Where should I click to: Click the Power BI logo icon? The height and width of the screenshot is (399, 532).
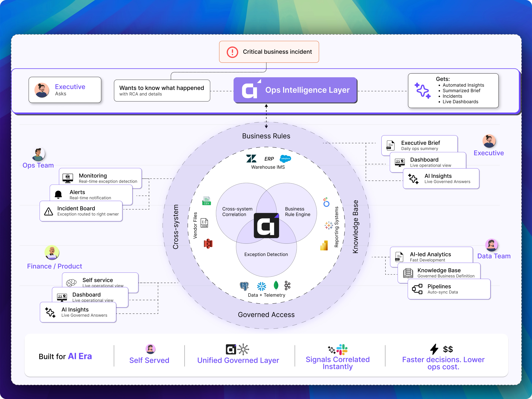(x=324, y=246)
